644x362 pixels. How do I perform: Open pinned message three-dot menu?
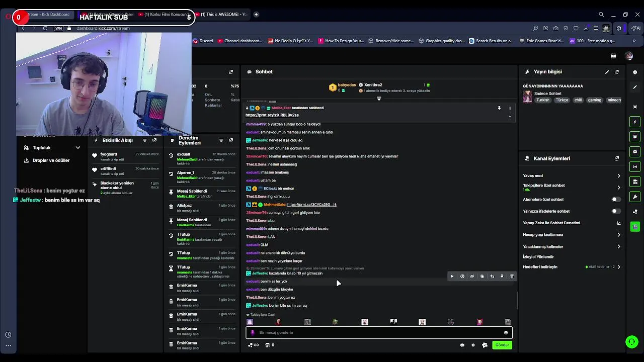click(x=510, y=108)
